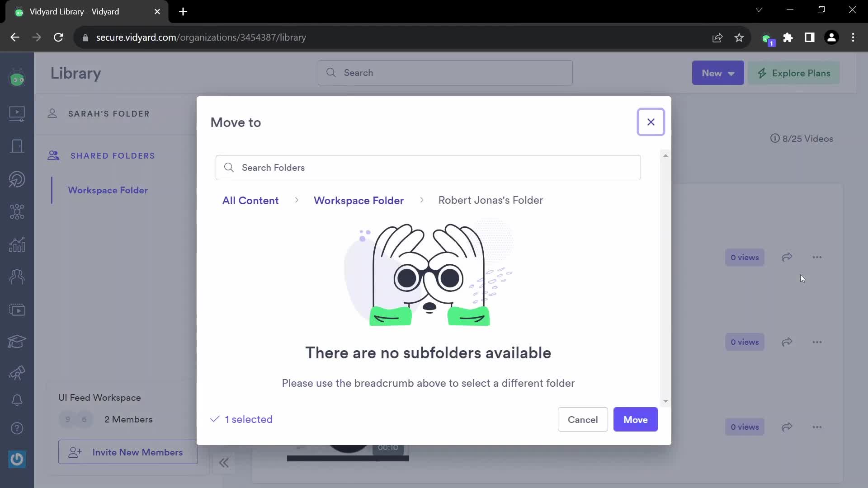Open Chrome three-dot menu
This screenshot has width=868, height=488.
[853, 38]
